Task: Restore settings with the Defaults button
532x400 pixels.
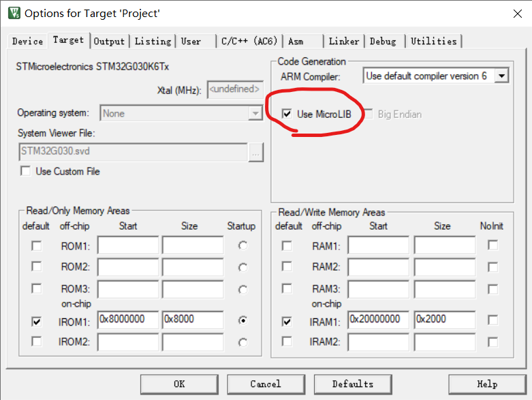Action: click(353, 384)
